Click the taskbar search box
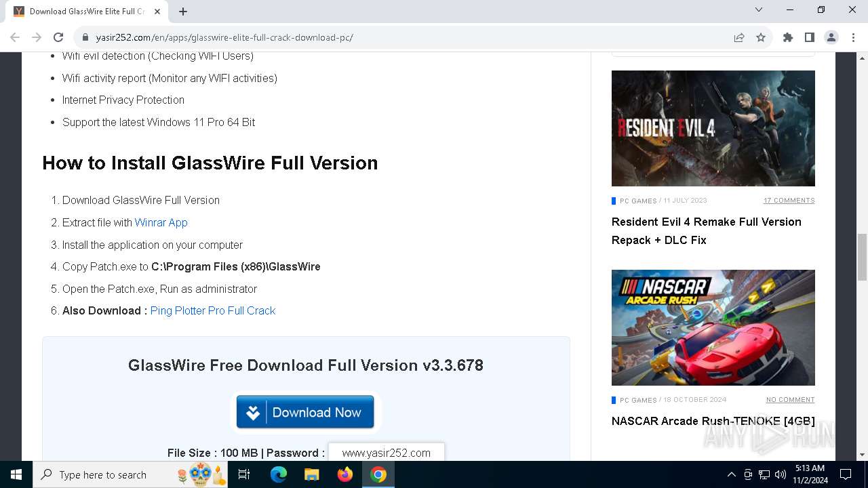 (132, 474)
